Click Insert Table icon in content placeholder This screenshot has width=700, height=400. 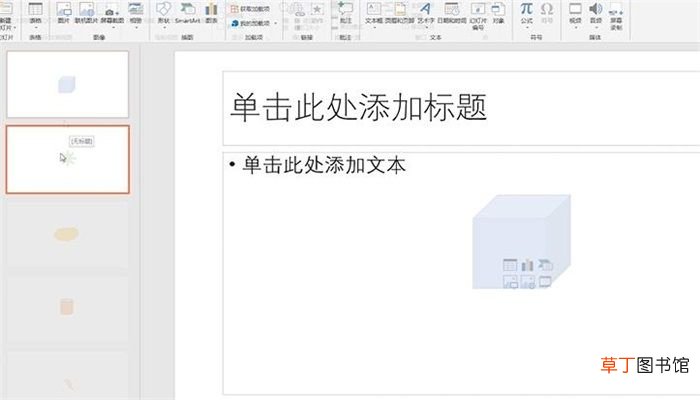(x=510, y=265)
